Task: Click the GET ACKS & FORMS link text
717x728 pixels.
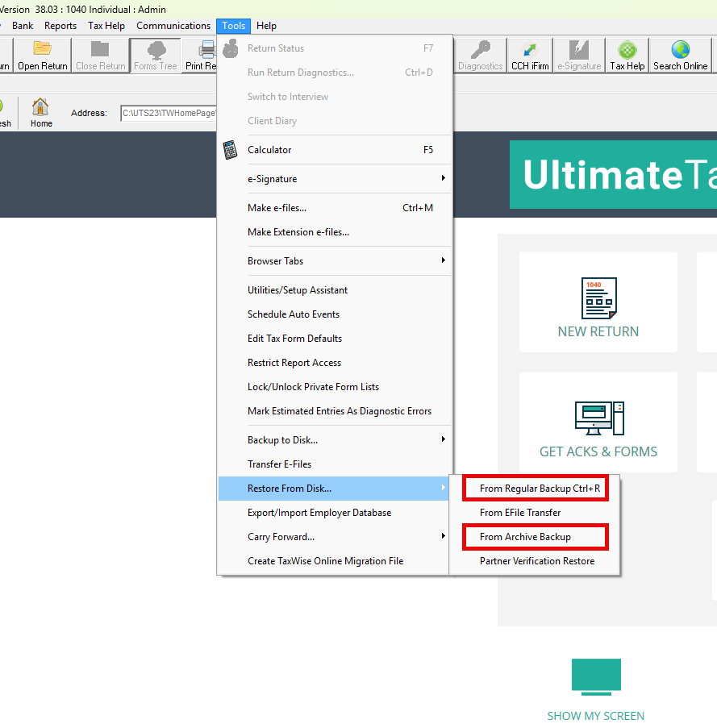Action: (x=598, y=451)
